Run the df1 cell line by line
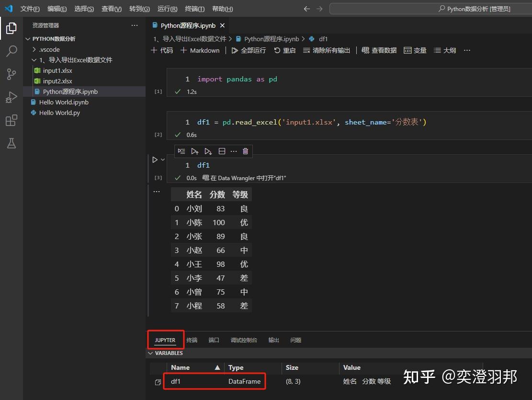The width and height of the screenshot is (532, 400). click(181, 151)
